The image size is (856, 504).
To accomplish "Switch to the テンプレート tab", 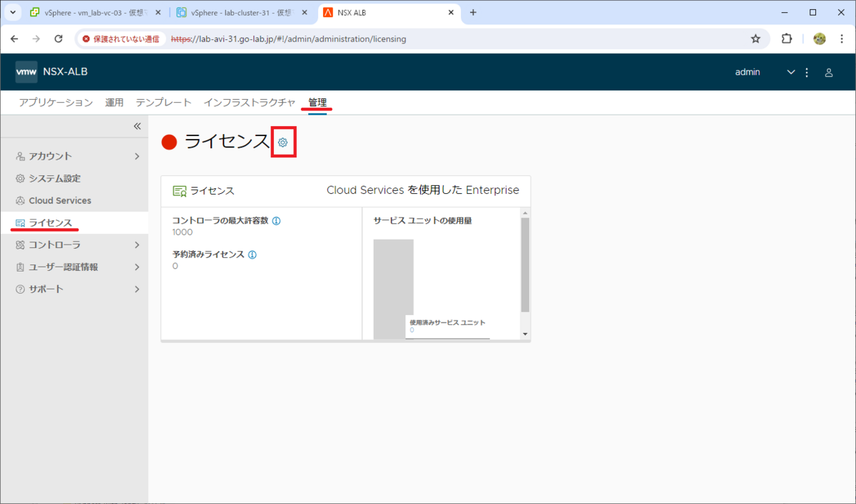I will click(163, 103).
